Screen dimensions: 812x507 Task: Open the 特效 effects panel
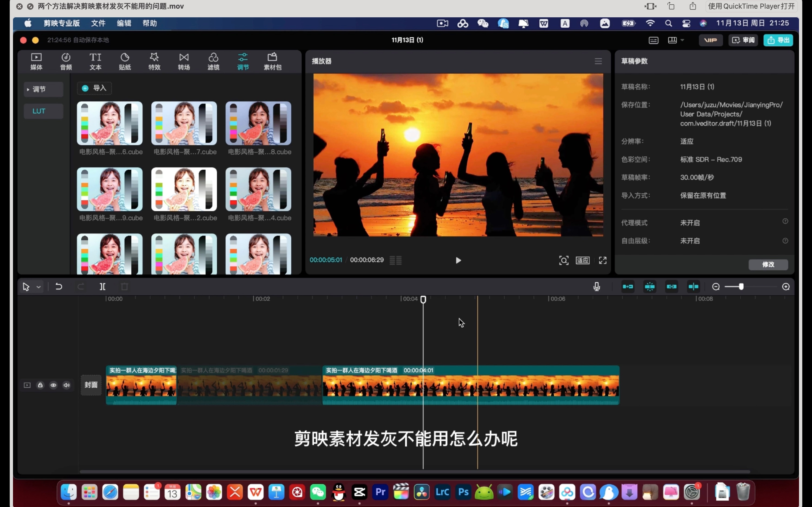[x=154, y=61]
